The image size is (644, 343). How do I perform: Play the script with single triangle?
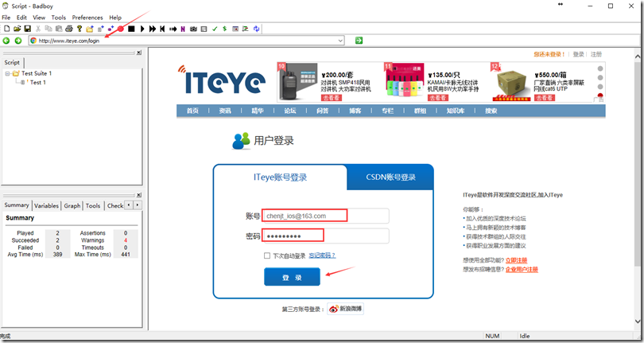tap(142, 29)
